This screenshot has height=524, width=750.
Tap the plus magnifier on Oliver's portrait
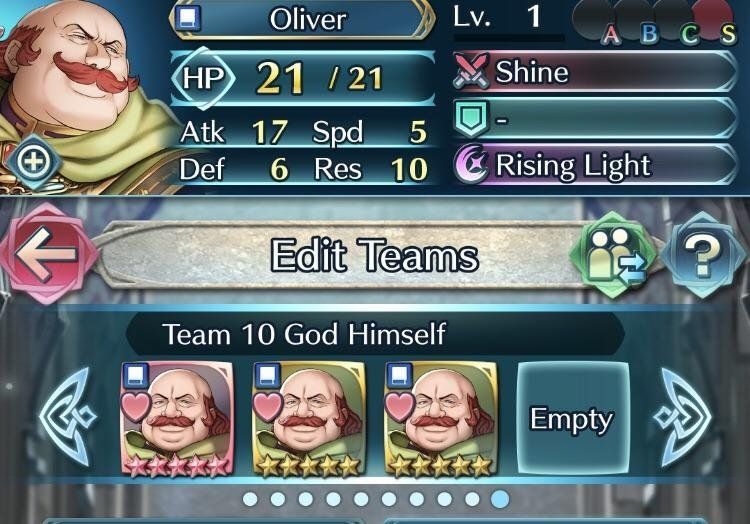click(x=34, y=162)
